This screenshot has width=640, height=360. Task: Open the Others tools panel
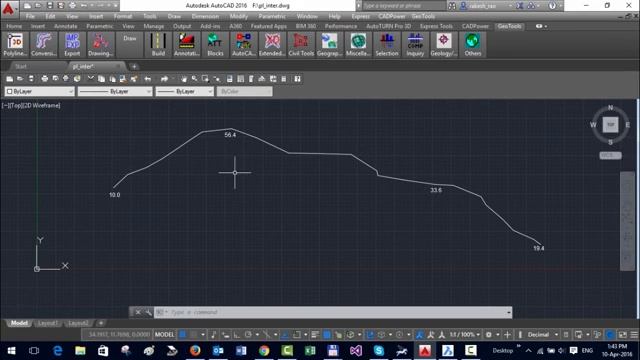tap(473, 45)
